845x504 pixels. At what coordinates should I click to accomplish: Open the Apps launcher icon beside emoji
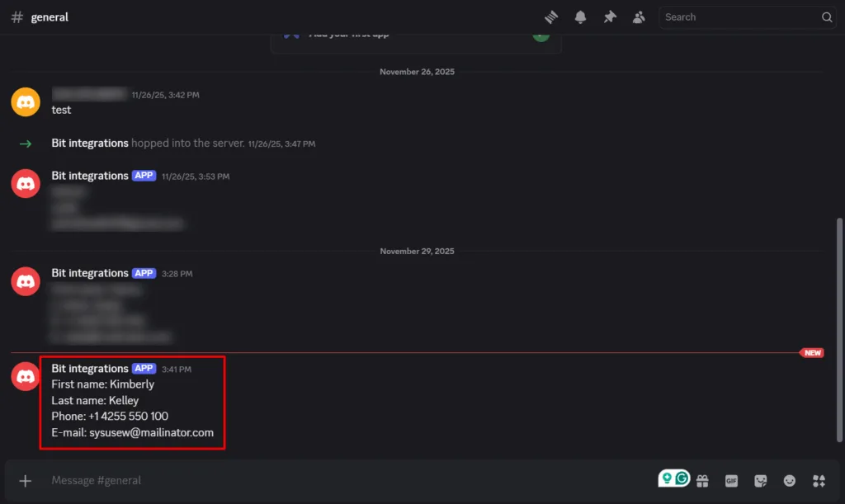click(x=818, y=480)
